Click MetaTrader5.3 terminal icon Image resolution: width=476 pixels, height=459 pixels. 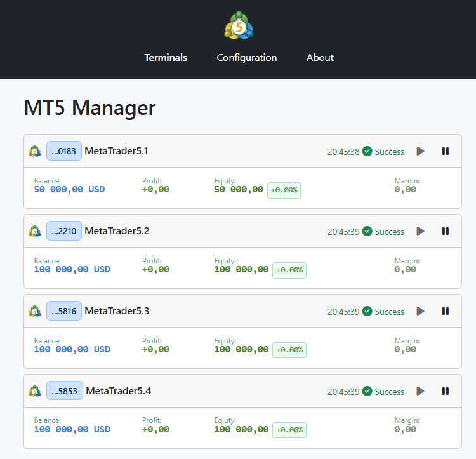pos(35,311)
